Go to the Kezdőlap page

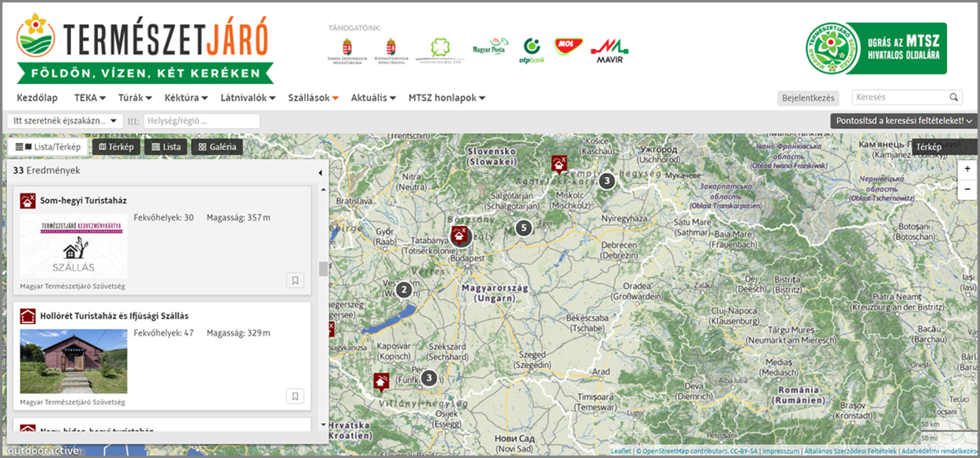click(x=37, y=98)
